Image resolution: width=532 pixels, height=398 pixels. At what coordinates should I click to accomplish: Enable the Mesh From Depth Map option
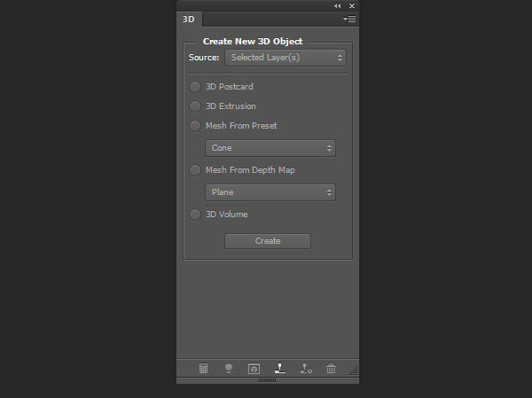[x=195, y=170]
